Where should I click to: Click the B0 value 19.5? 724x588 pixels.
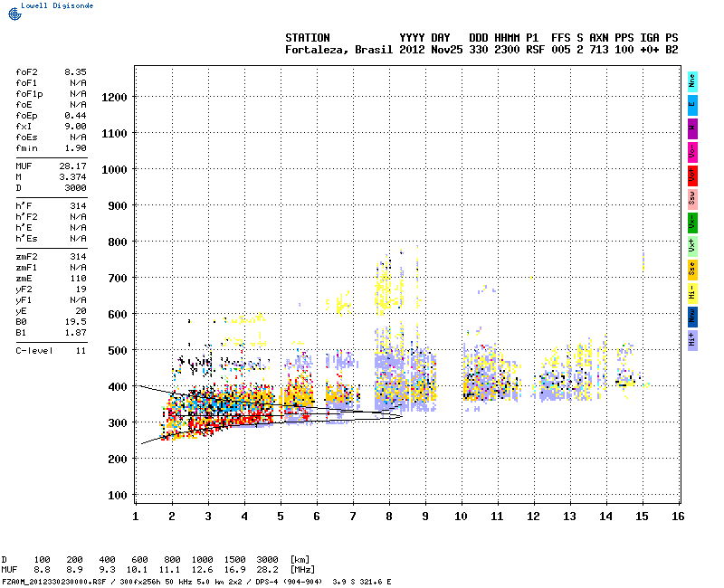75,322
